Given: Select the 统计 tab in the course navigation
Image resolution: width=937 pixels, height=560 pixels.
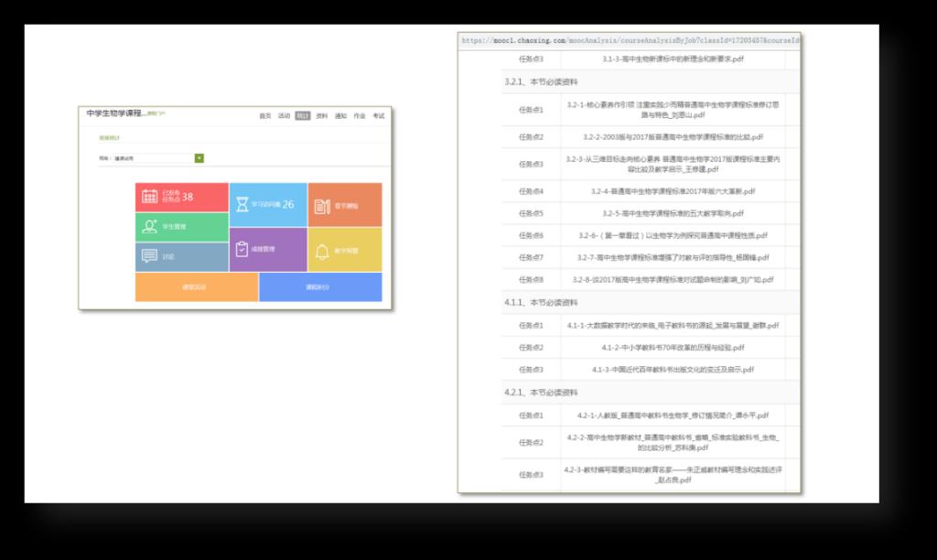Looking at the screenshot, I should [303, 116].
